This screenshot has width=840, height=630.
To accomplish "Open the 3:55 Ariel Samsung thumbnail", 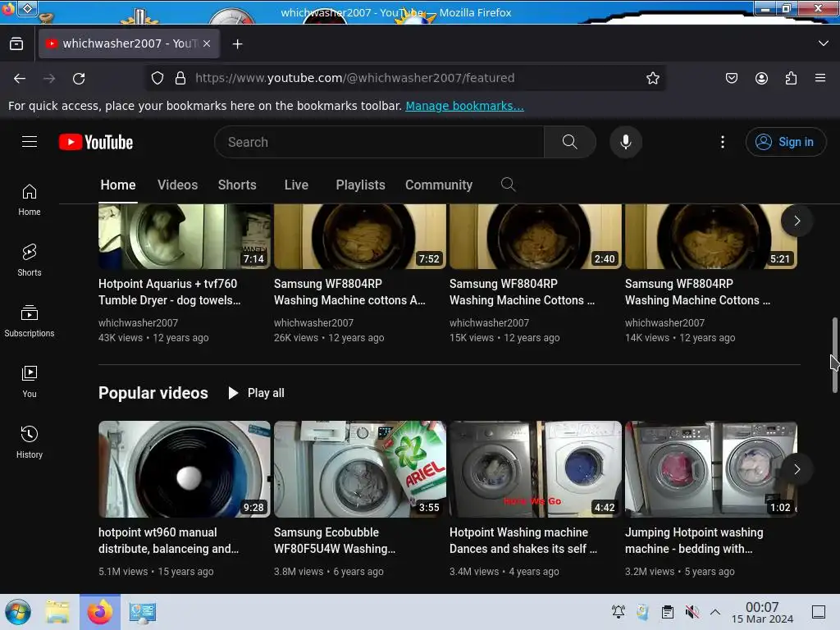I will point(360,468).
